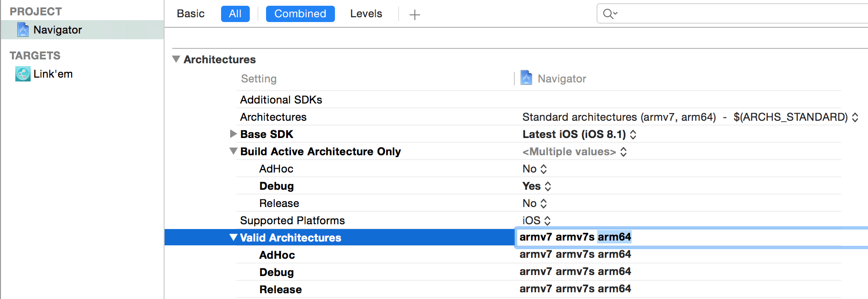
Task: Switch to Levels view
Action: click(x=366, y=14)
